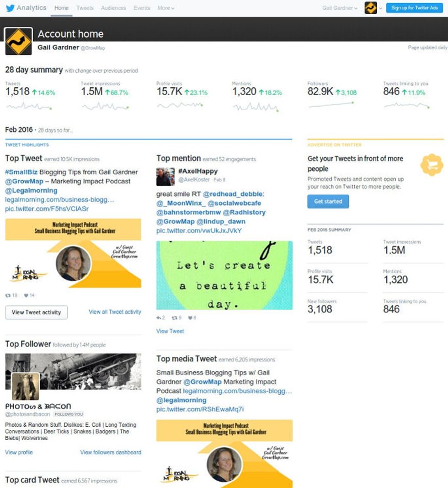Click the Get started button

click(328, 201)
